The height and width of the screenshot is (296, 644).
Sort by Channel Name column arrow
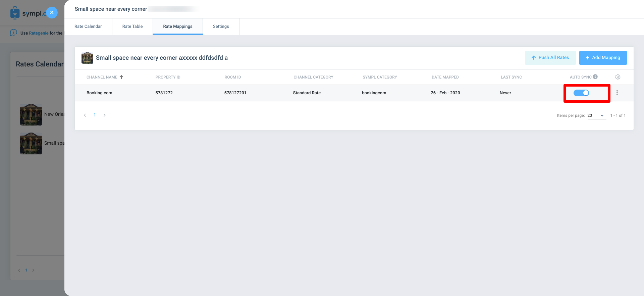121,77
